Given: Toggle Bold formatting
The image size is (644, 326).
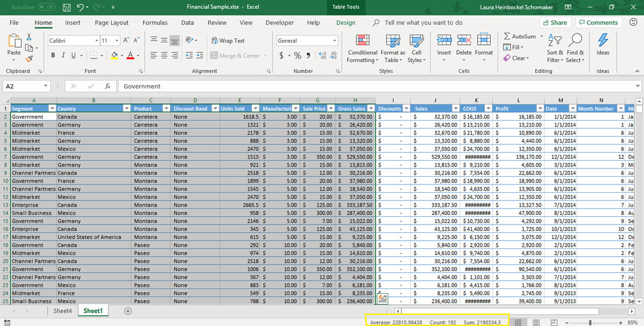Looking at the screenshot, I should (x=53, y=55).
